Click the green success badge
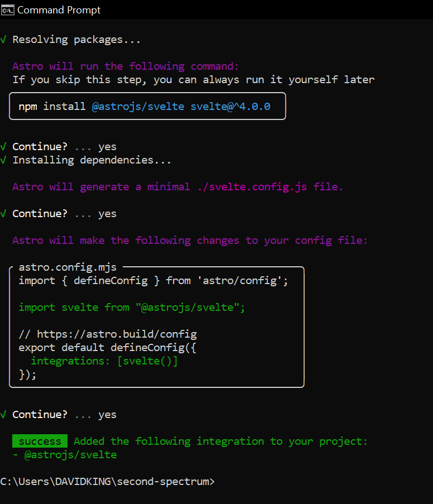 click(x=40, y=441)
